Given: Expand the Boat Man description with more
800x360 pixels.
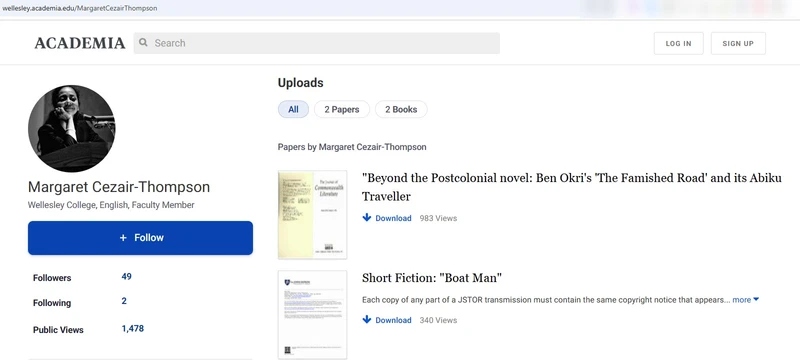Looking at the screenshot, I should click(745, 300).
